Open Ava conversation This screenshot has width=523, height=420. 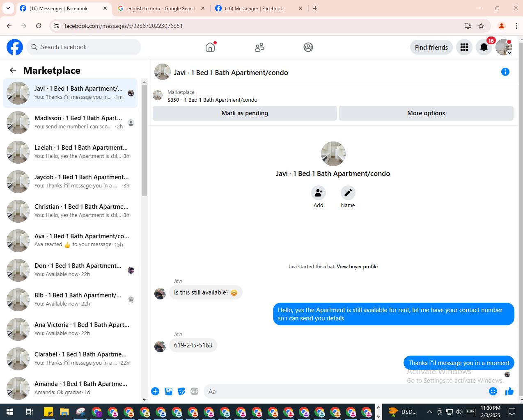tap(71, 241)
